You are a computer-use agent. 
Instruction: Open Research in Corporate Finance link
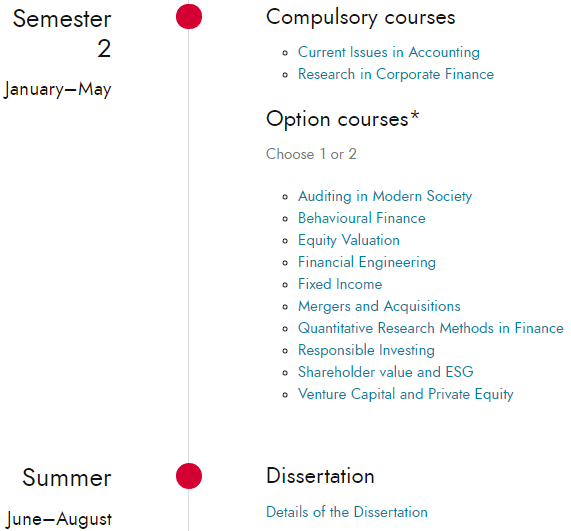[x=396, y=74]
